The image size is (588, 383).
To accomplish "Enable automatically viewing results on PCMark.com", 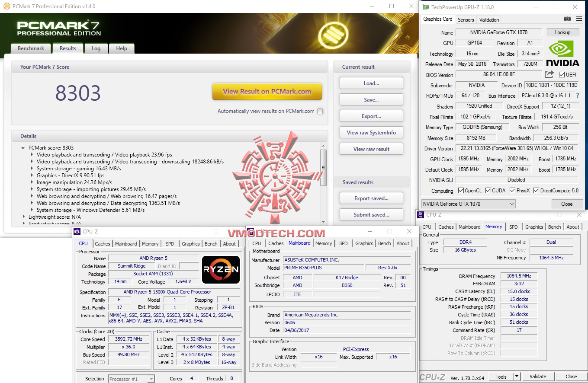I will (320, 111).
